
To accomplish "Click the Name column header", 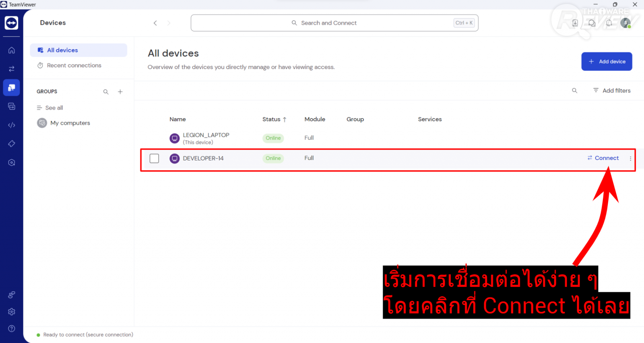I will coord(178,119).
